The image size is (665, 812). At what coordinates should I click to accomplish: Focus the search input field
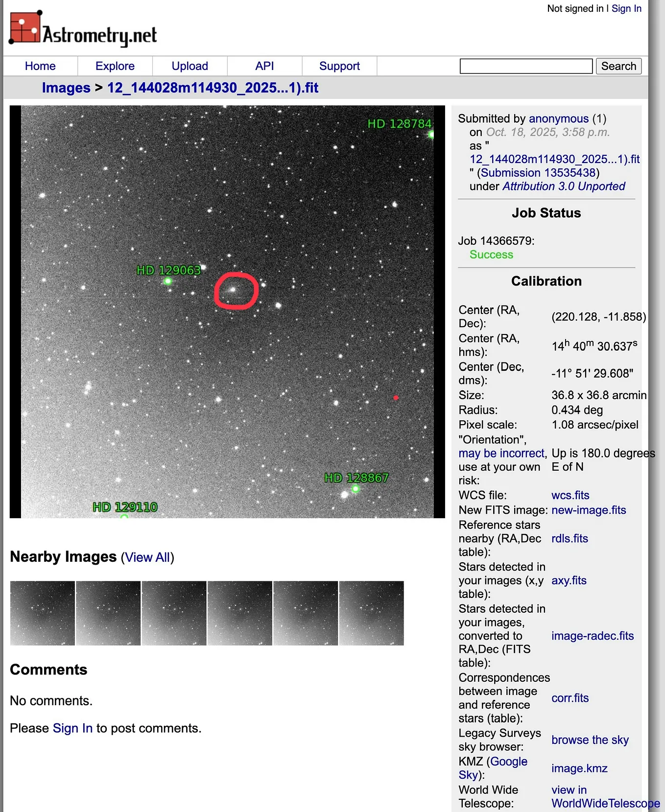(x=526, y=66)
